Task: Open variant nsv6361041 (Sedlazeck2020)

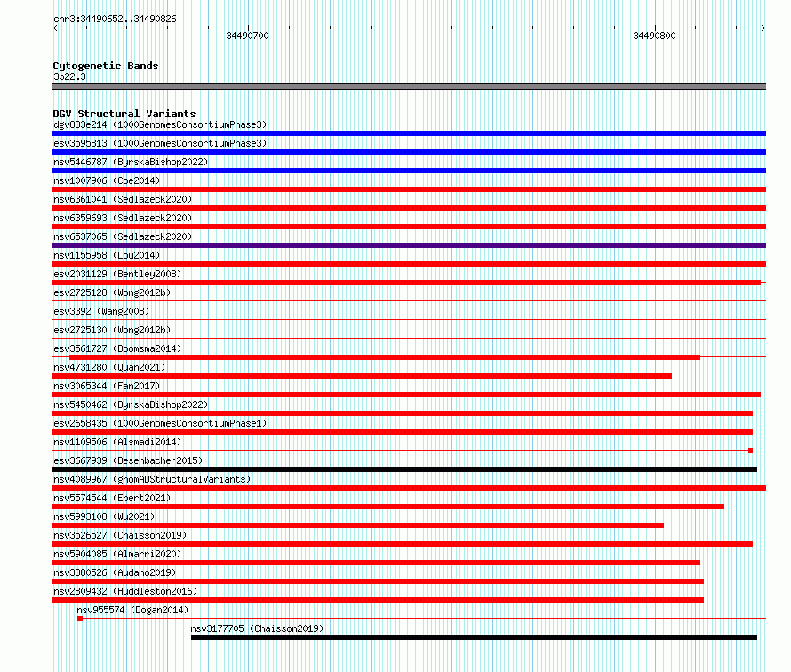Action: point(123,199)
